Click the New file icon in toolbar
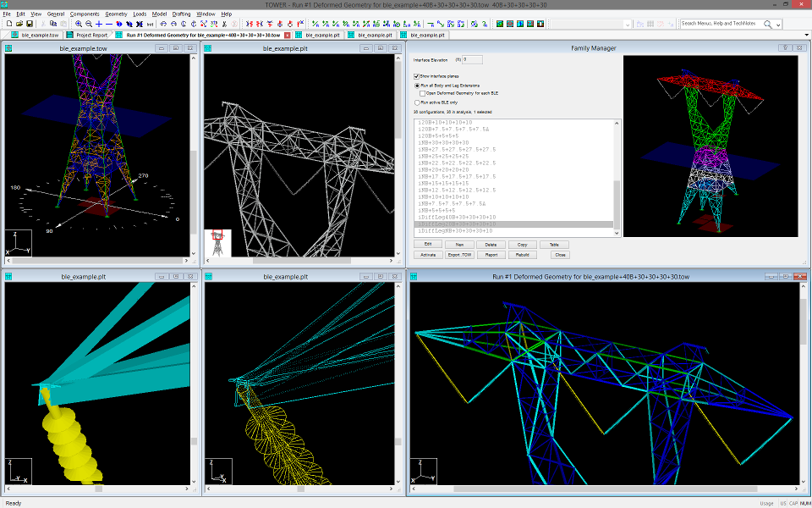This screenshot has height=508, width=812. (9, 24)
